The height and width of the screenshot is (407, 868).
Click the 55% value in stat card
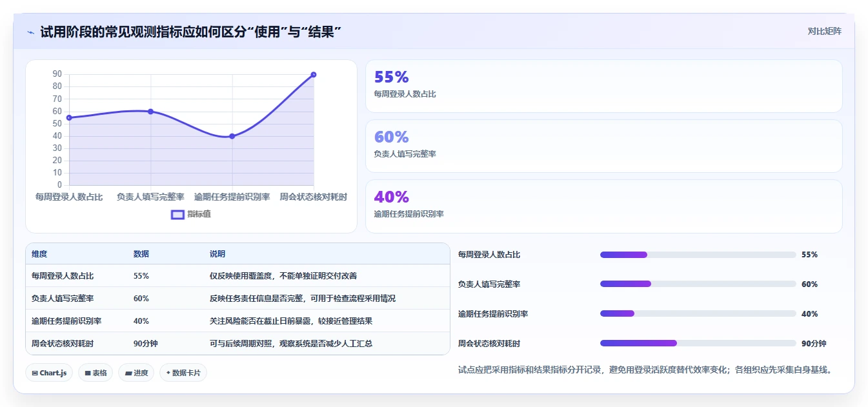pyautogui.click(x=391, y=77)
